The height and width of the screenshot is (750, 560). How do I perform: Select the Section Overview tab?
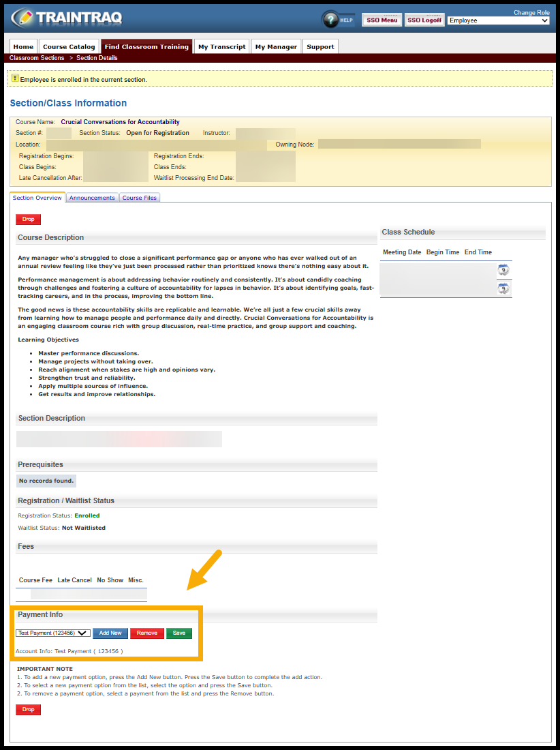[37, 197]
